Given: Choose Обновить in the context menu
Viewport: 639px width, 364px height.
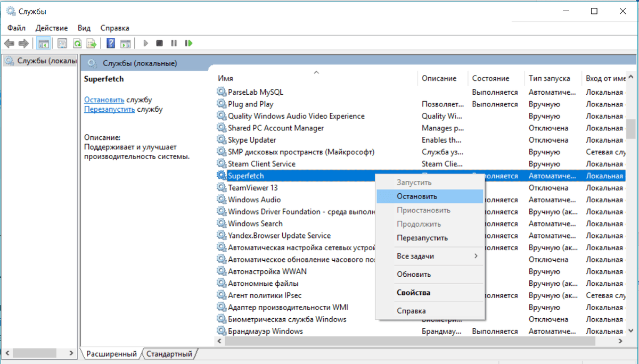Looking at the screenshot, I should pyautogui.click(x=430, y=274).
